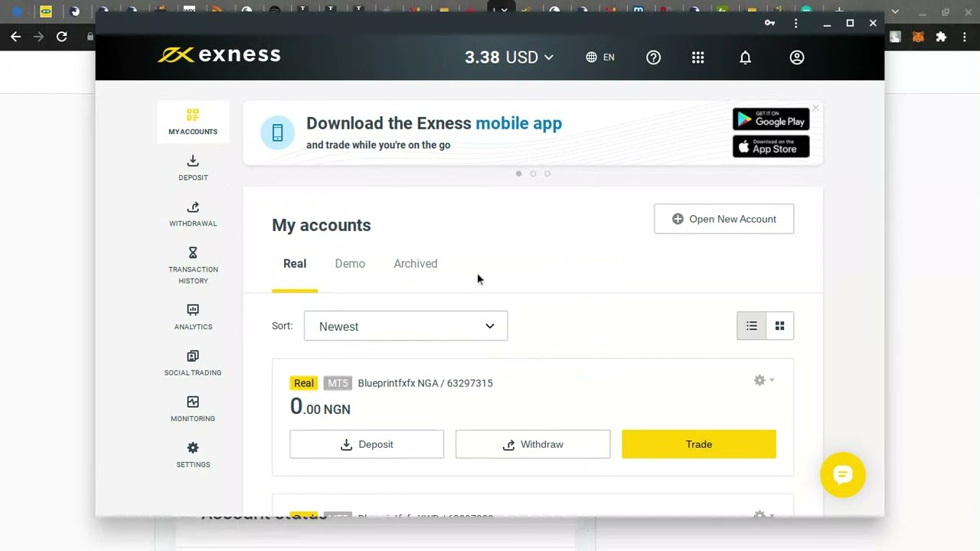Open the EN language selector
The image size is (980, 551).
point(600,57)
